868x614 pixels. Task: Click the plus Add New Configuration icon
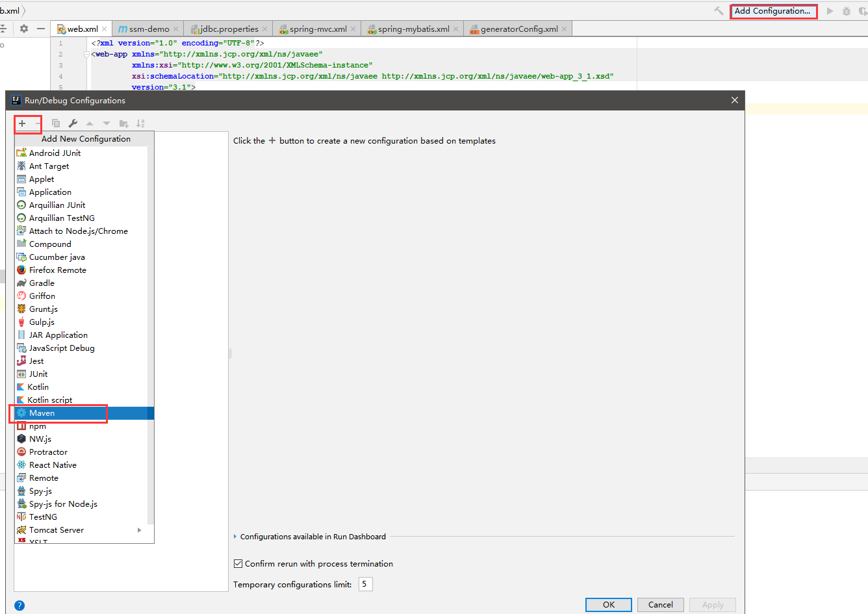[x=22, y=123]
